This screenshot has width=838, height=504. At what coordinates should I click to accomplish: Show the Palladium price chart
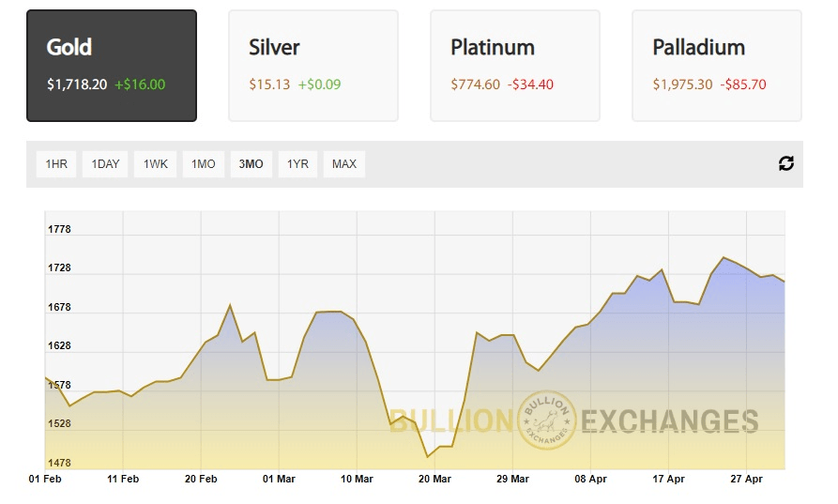[x=717, y=66]
